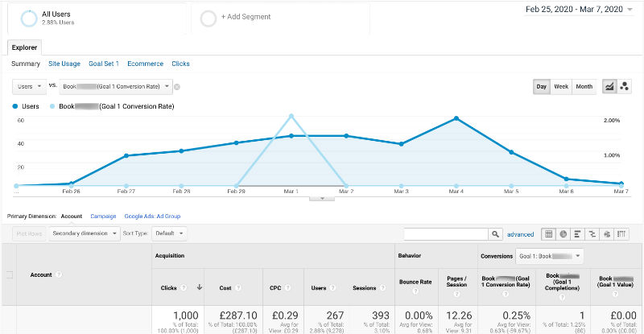Image resolution: width=644 pixels, height=334 pixels.
Task: Switch to the Summary view
Action: tap(26, 64)
